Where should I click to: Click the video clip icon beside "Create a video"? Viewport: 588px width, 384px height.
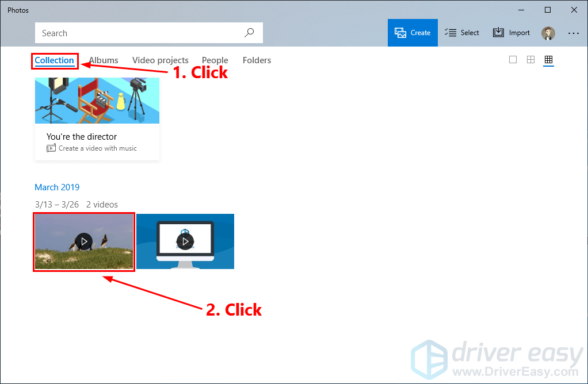51,148
